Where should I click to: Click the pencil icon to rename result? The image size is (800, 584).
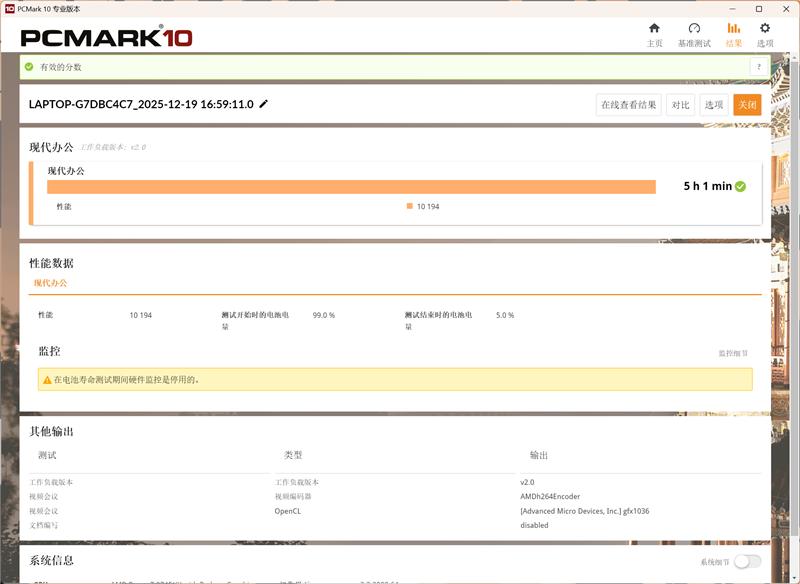[x=263, y=104]
